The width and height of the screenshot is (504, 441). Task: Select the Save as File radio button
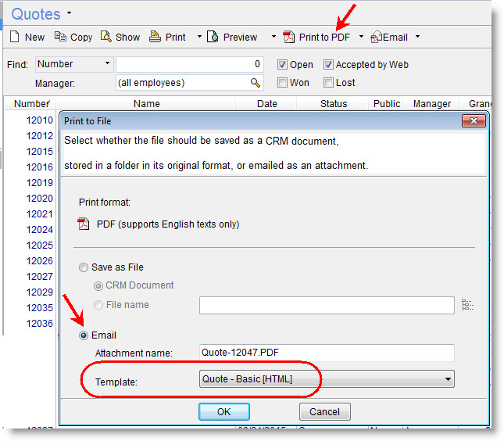tap(84, 267)
